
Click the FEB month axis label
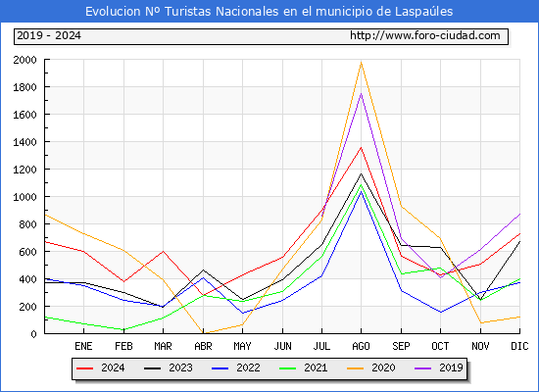123,346
